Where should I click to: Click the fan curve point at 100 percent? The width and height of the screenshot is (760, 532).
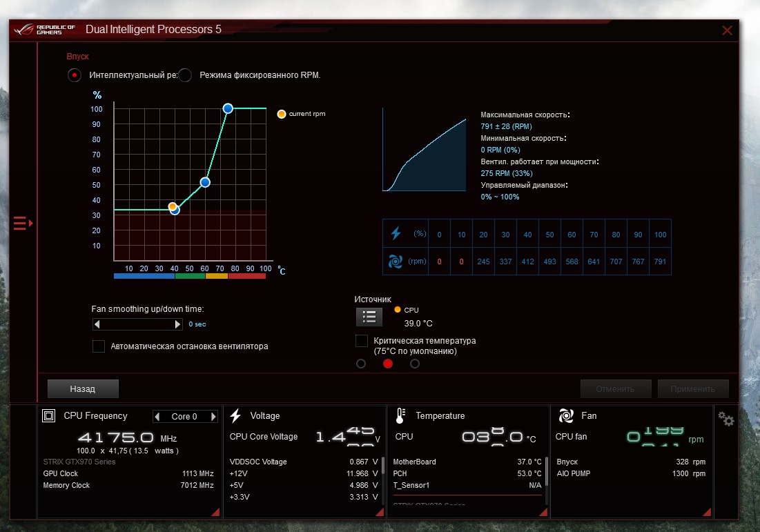coord(228,108)
